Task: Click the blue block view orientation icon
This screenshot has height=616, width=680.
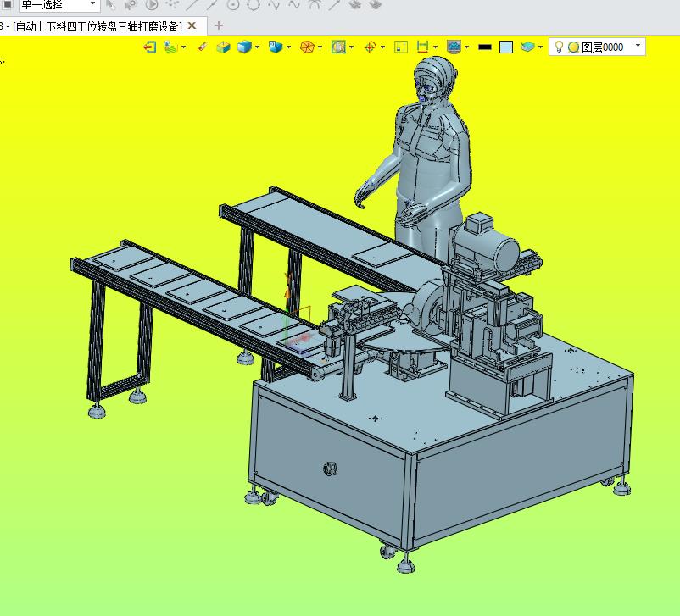Action: pyautogui.click(x=276, y=47)
